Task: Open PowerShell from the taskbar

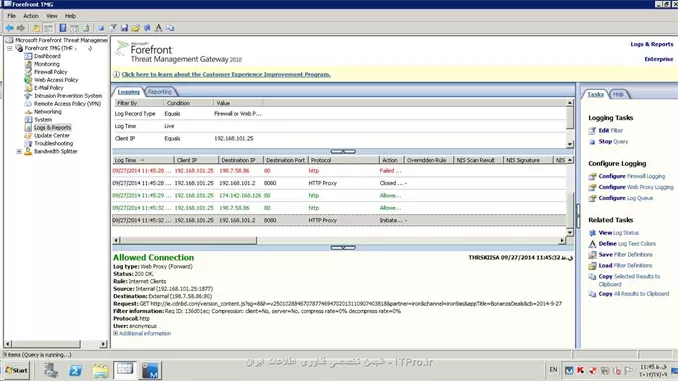Action: [76, 371]
